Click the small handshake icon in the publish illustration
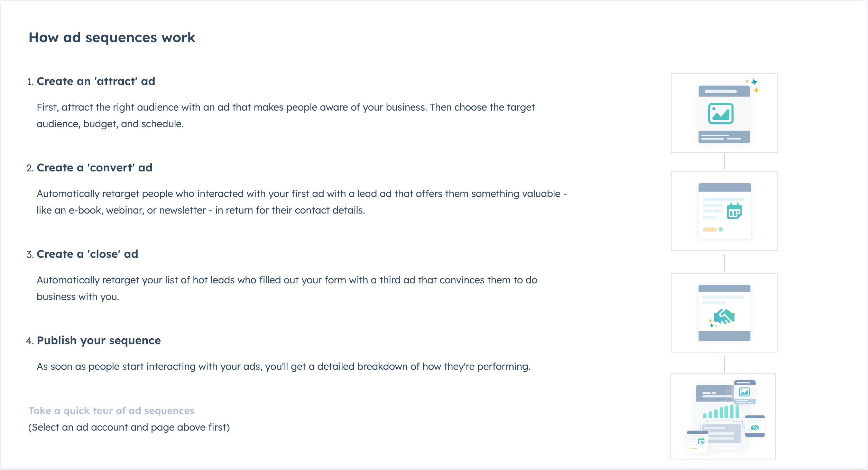This screenshot has width=868, height=470. pos(755,428)
